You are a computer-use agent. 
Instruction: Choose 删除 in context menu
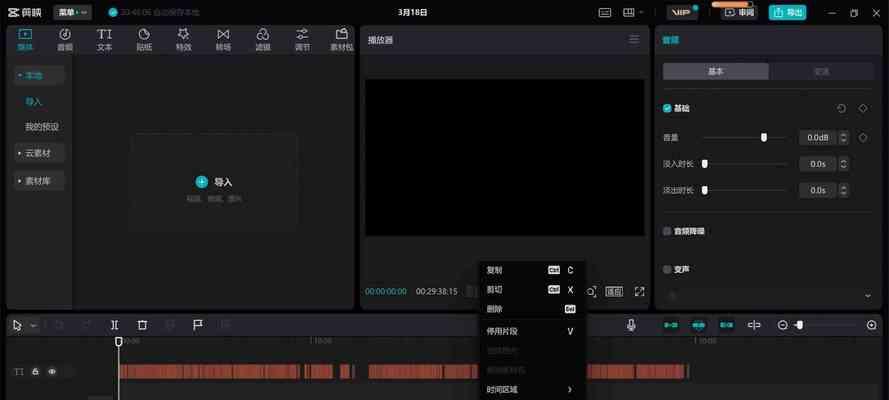point(532,309)
